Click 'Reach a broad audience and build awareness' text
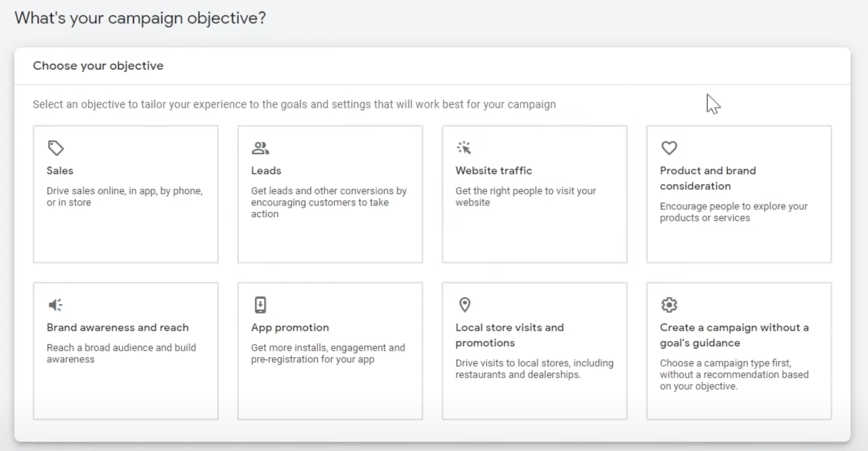Viewport: 868px width, 451px height. click(x=121, y=354)
